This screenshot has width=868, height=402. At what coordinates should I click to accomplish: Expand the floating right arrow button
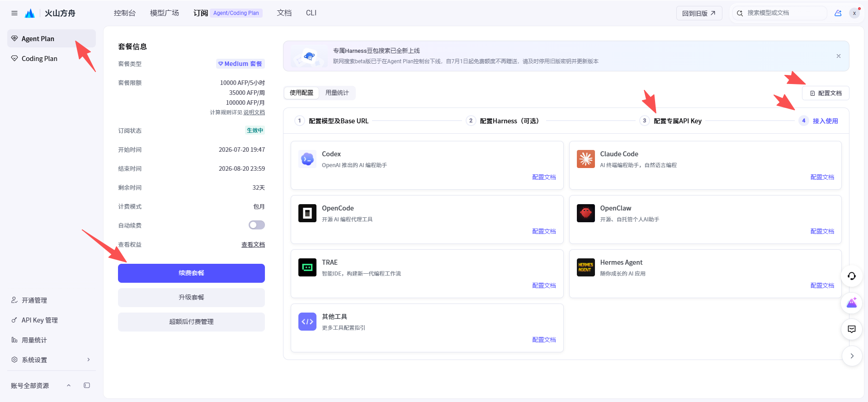(852, 356)
